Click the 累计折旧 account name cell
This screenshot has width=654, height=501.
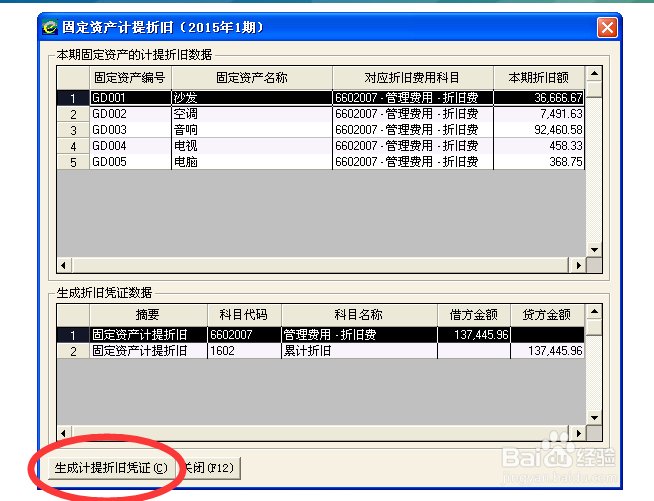point(359,351)
